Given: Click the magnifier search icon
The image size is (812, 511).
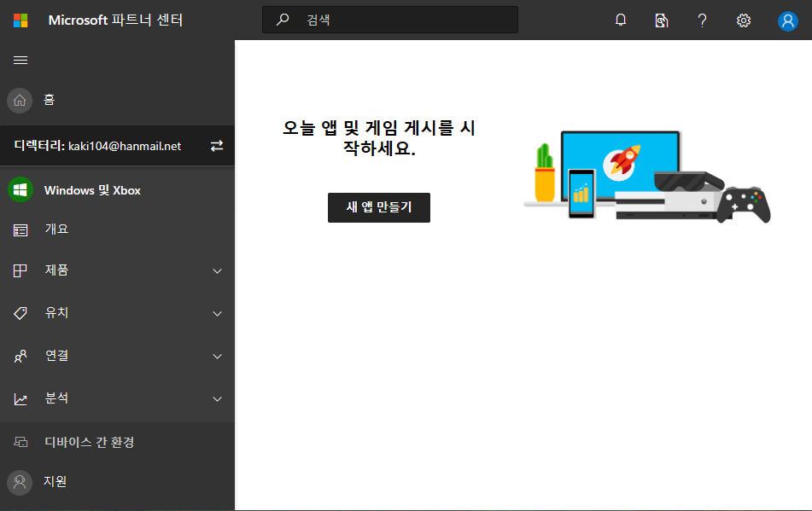Looking at the screenshot, I should click(283, 20).
